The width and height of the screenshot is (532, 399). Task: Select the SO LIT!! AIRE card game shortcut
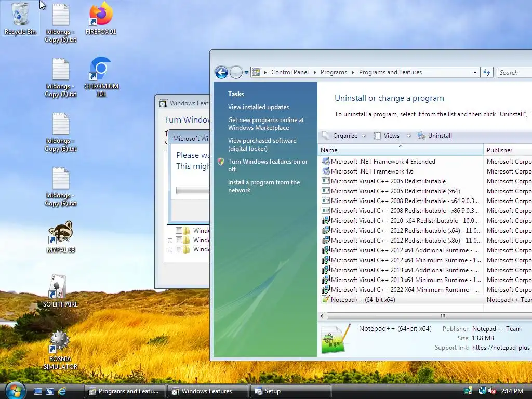coord(60,291)
